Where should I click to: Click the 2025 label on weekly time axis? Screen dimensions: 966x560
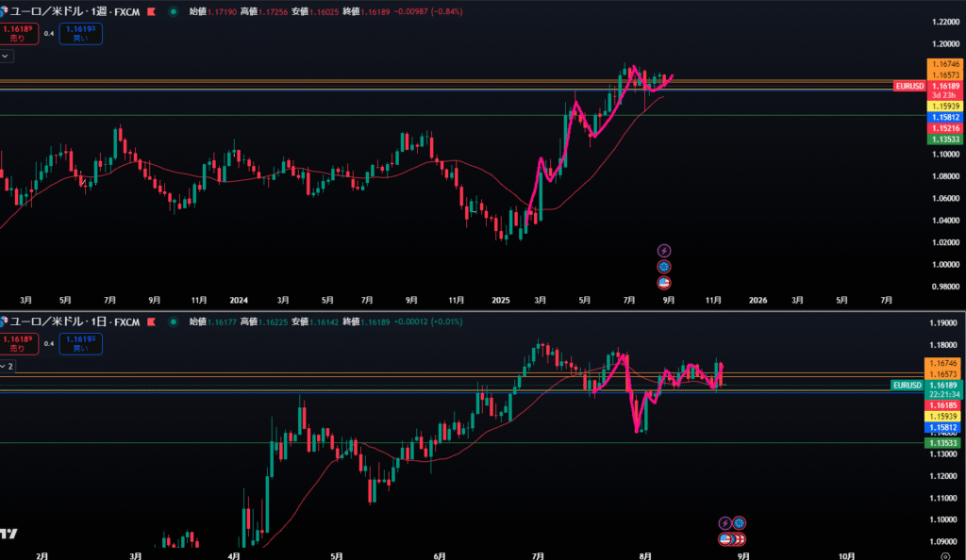click(501, 301)
